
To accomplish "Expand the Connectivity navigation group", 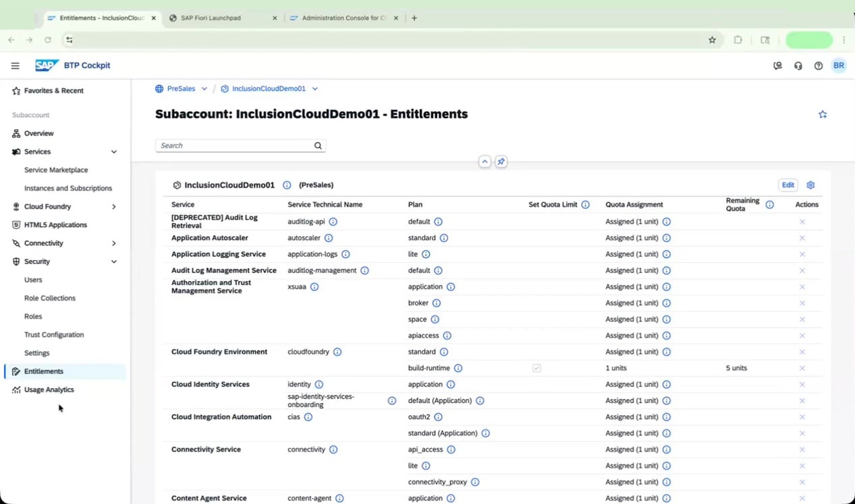I will point(114,243).
